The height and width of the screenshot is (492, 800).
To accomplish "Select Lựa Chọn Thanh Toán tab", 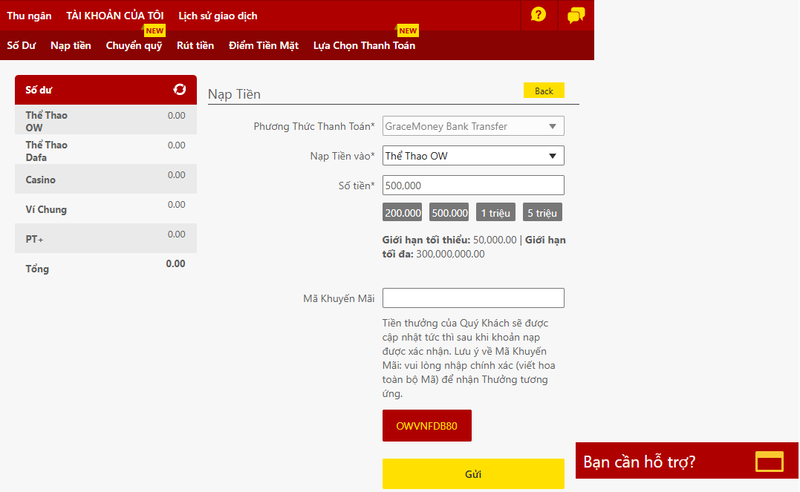I will pos(364,45).
